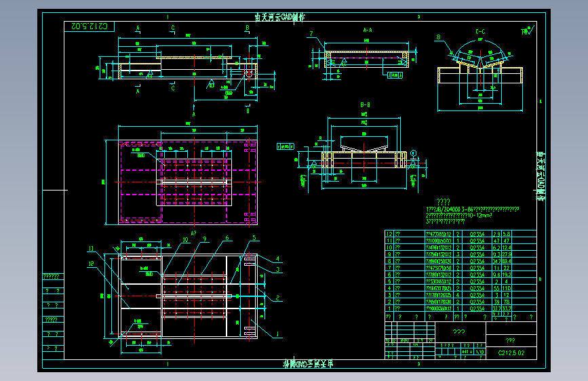The image size is (588, 381).
Task: Click part balloon number 9 in bottom view
Action: pos(204,239)
